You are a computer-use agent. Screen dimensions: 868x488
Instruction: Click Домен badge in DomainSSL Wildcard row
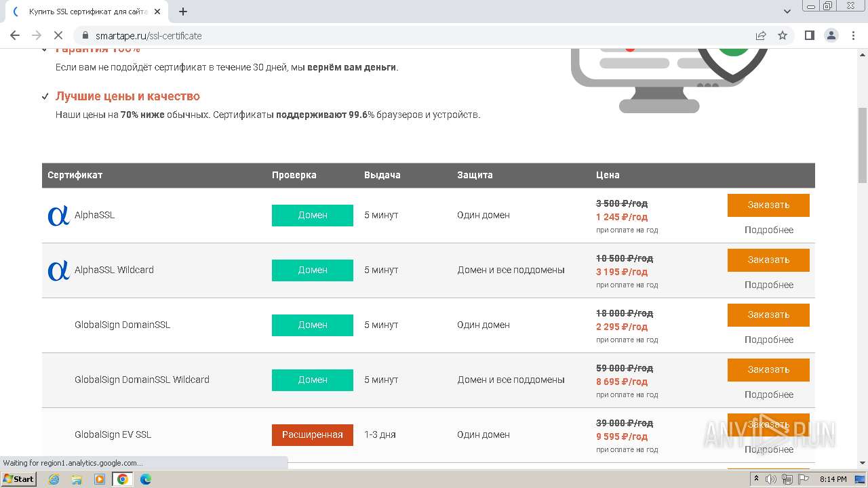[x=313, y=380]
